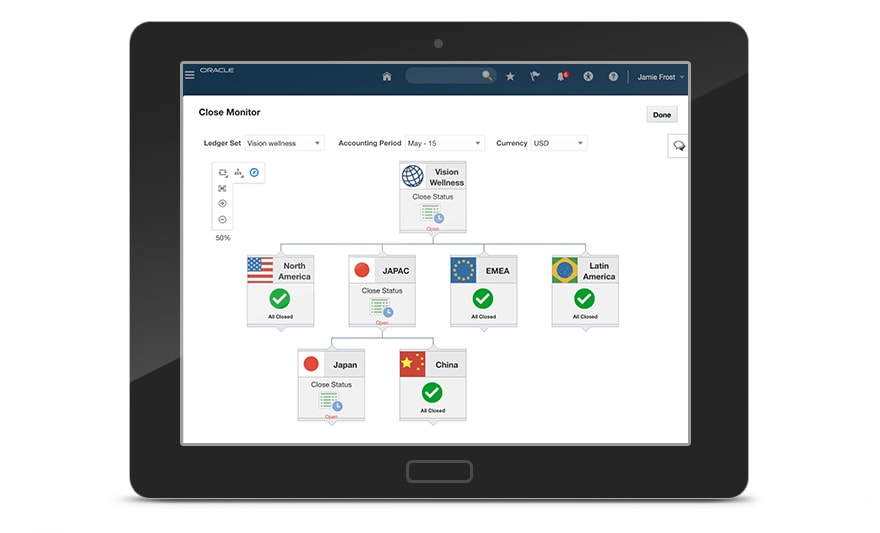Click All Closed under EMEA
Screen dimensions: 880x533
[483, 316]
